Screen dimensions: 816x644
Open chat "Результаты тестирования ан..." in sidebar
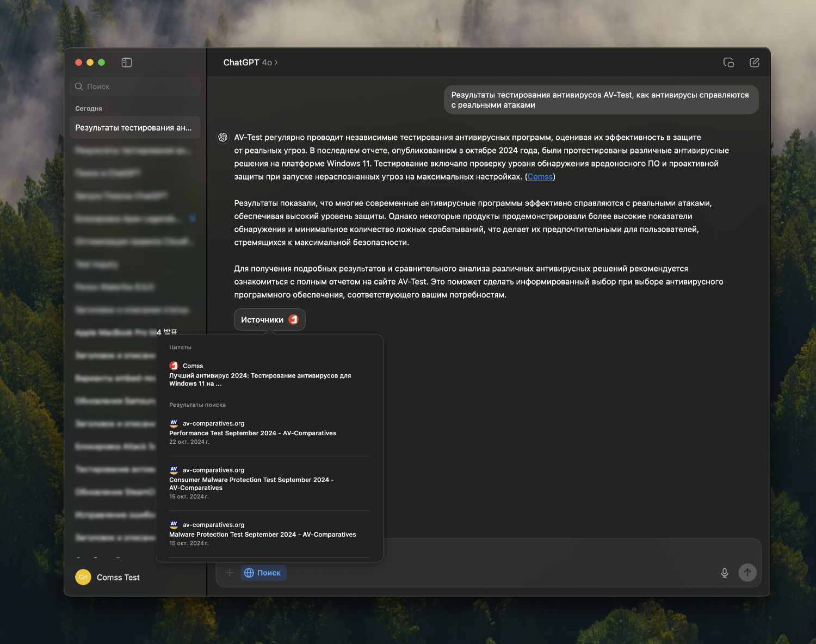click(x=135, y=128)
